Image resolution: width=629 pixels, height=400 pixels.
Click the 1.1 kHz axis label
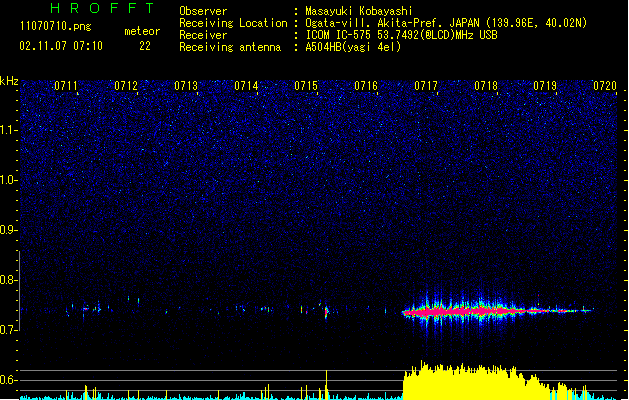(x=9, y=130)
